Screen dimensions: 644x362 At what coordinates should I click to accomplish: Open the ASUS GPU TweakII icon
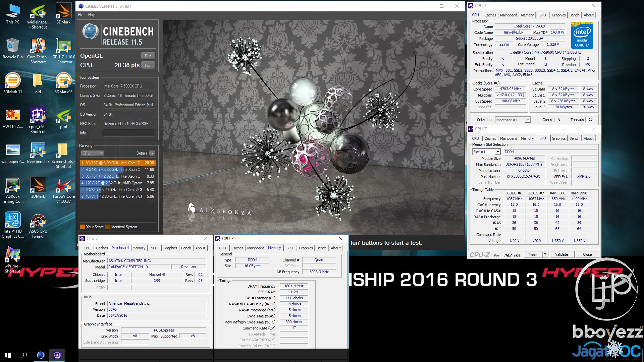38,225
